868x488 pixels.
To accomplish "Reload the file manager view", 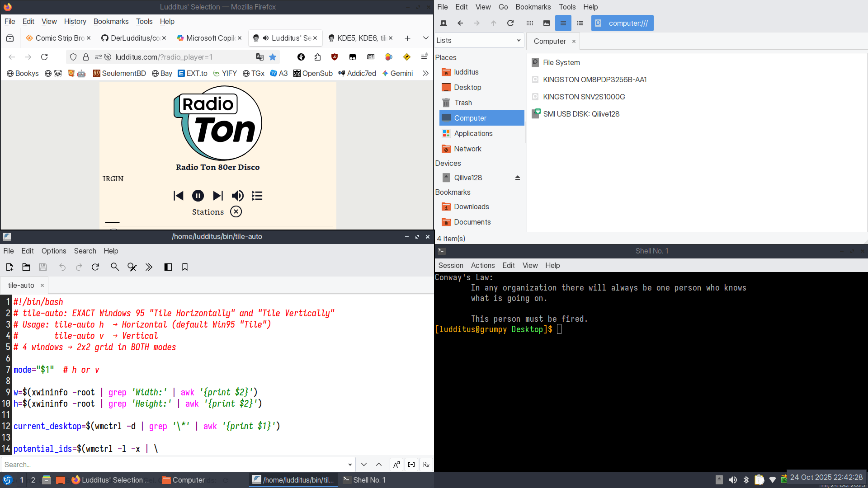I will pos(510,23).
